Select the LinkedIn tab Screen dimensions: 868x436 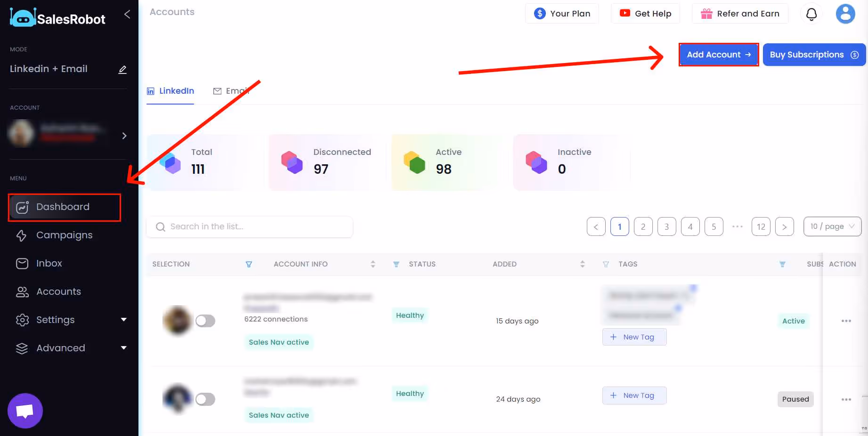coord(170,91)
